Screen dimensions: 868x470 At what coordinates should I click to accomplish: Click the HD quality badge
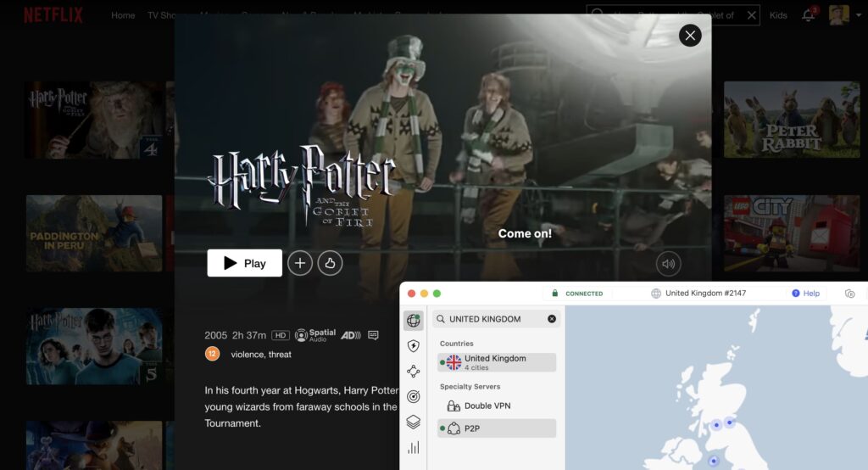[x=281, y=335]
